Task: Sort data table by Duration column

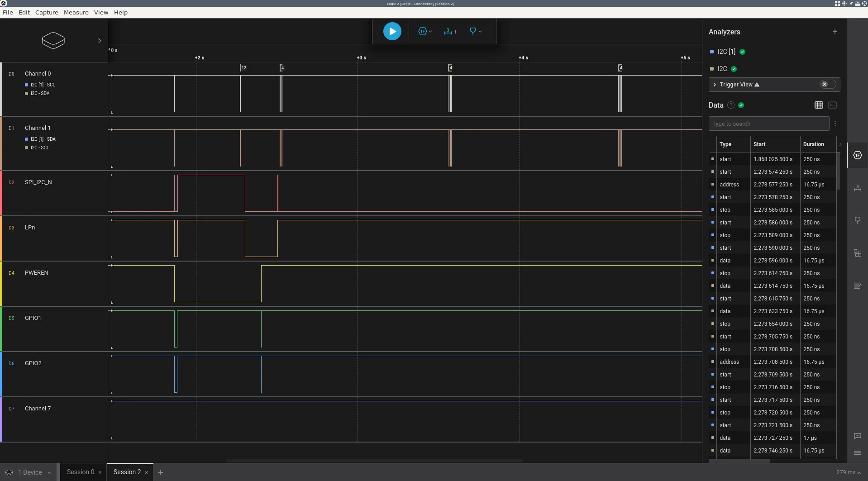Action: [x=813, y=144]
